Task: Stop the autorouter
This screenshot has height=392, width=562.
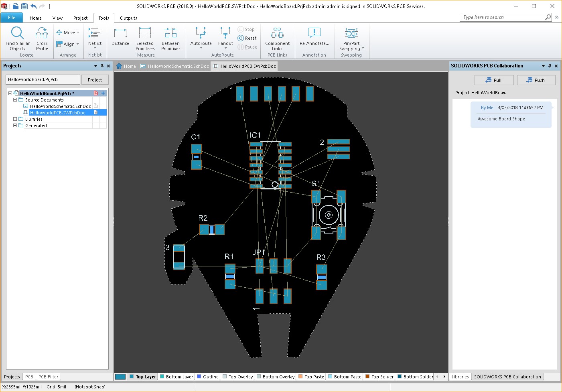Action: coord(246,29)
